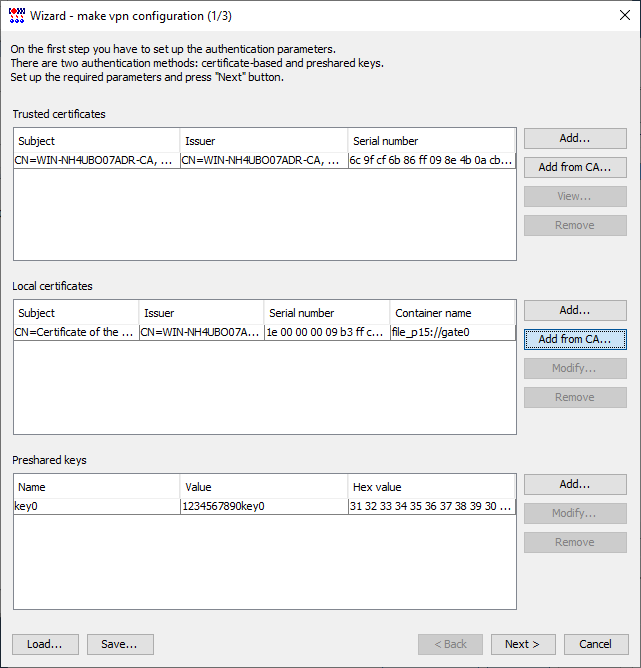Click the Serial number header in Trusted certificates
Screen dimensions: 641x668
431,141
